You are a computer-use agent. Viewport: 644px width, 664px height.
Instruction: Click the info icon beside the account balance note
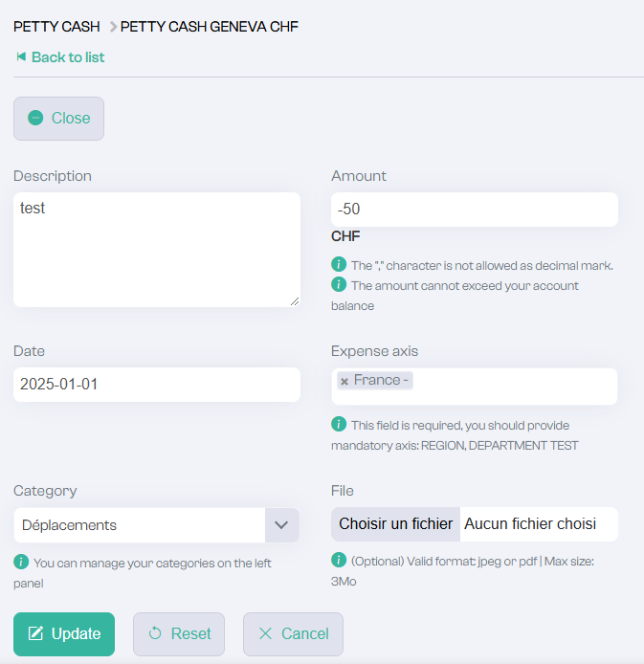[x=339, y=284]
